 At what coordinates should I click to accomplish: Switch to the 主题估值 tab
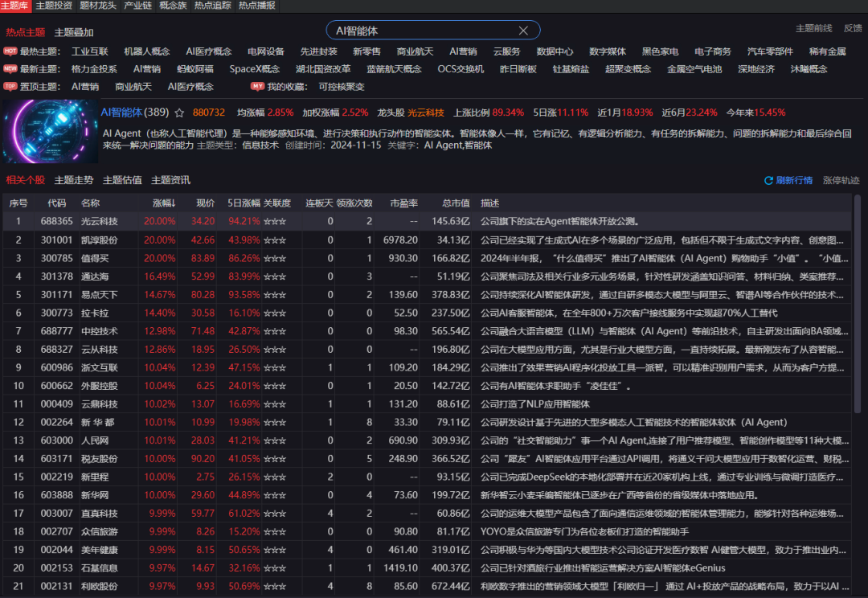(122, 180)
